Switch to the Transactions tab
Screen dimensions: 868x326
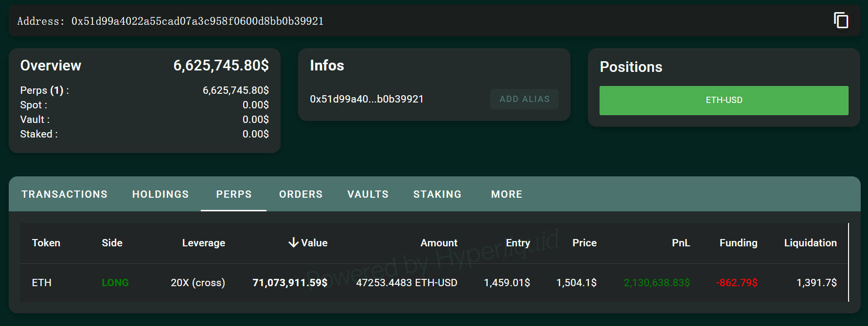(64, 194)
